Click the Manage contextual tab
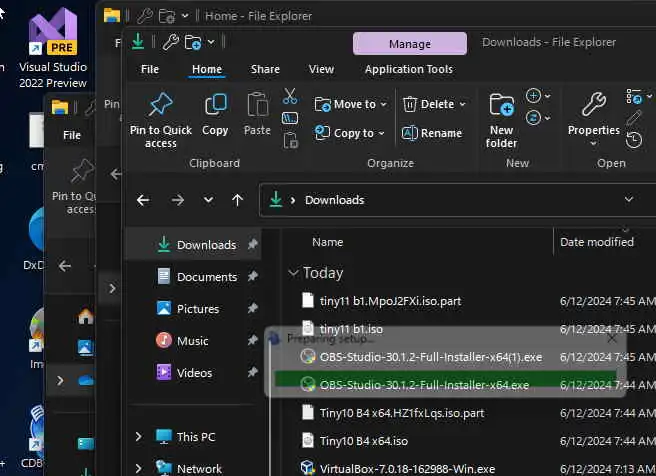 click(x=410, y=44)
